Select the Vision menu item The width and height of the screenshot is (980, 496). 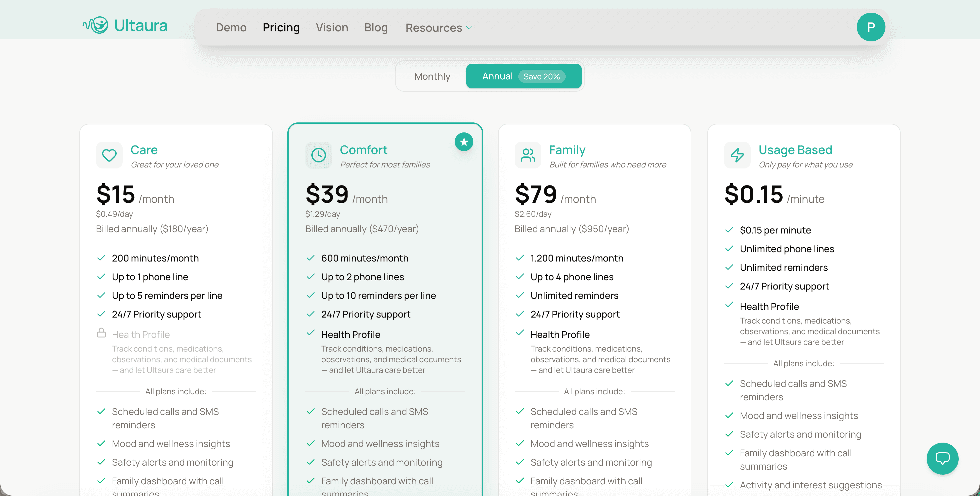tap(332, 27)
